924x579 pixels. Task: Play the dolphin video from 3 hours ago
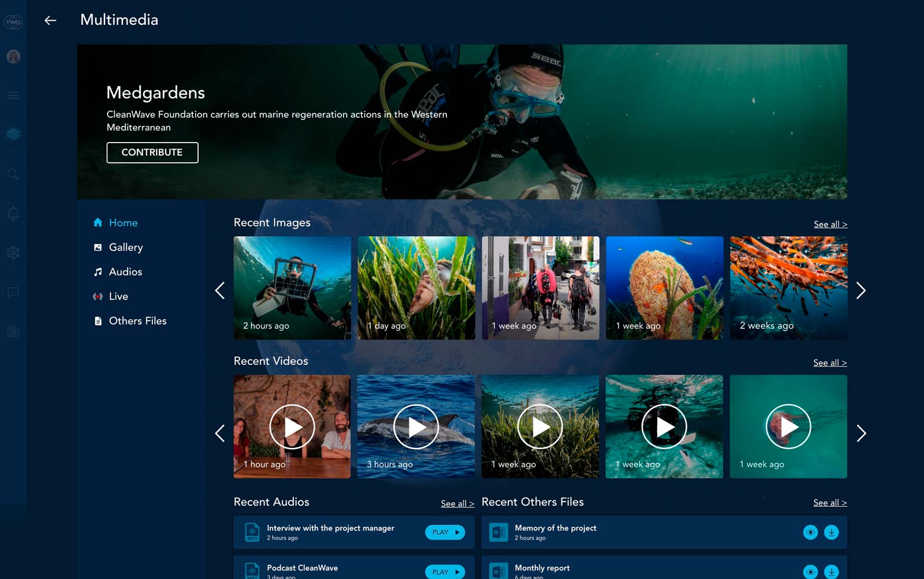416,427
